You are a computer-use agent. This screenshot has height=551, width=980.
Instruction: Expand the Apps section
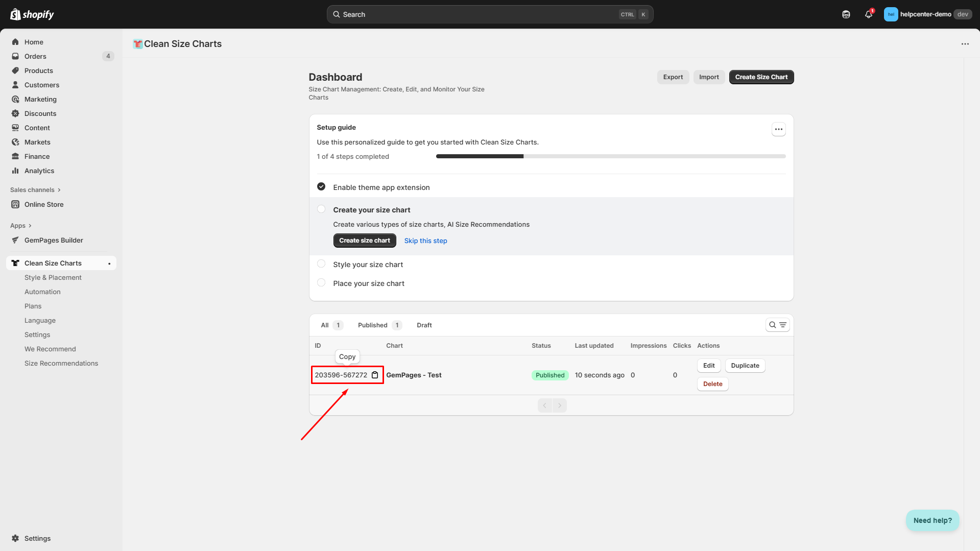(21, 225)
